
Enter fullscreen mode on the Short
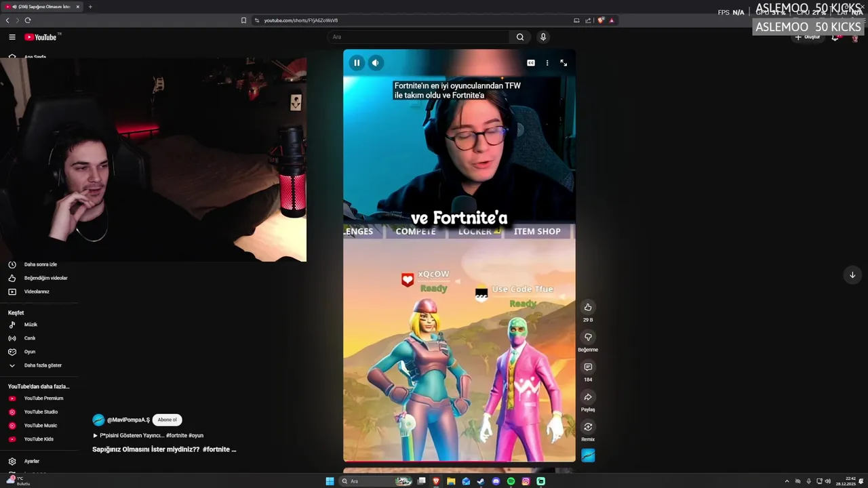[x=564, y=63]
